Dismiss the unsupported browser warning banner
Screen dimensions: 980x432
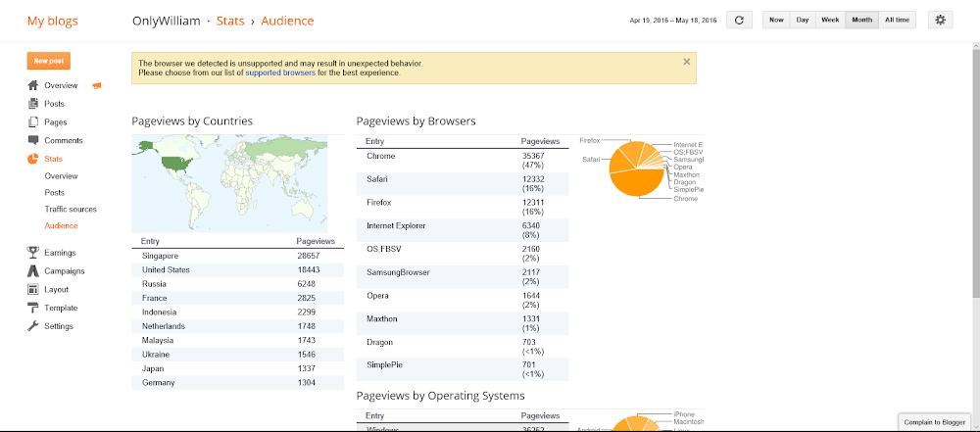click(686, 62)
